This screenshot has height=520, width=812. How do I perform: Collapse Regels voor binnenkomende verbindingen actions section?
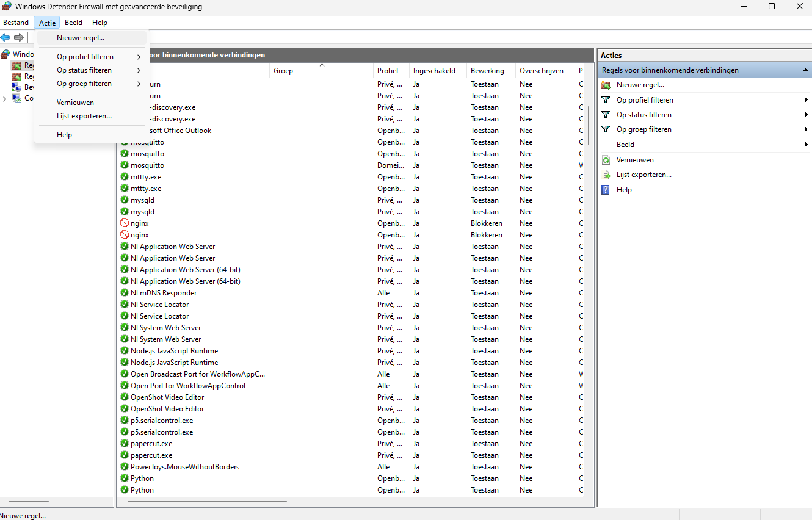coord(805,70)
